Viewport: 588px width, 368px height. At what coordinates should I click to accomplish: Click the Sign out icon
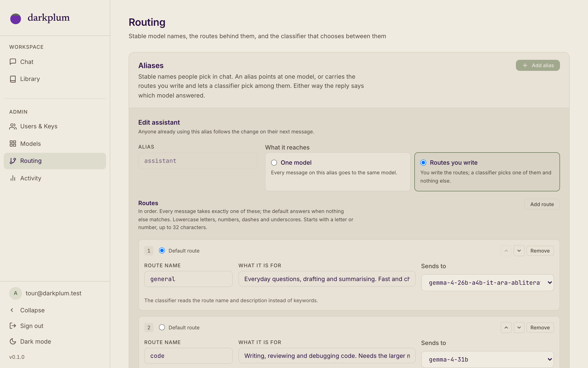coord(13,326)
